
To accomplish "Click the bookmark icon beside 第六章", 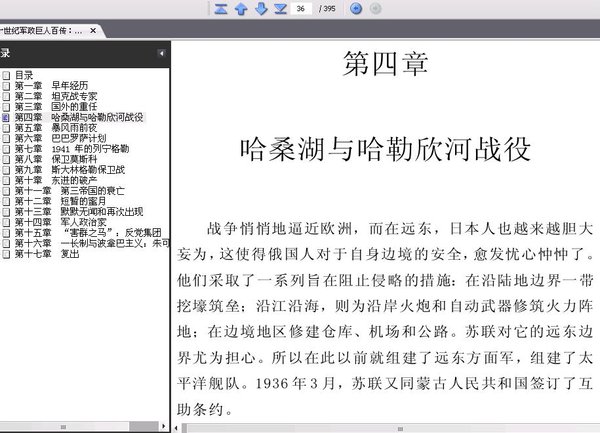I will pyautogui.click(x=6, y=138).
